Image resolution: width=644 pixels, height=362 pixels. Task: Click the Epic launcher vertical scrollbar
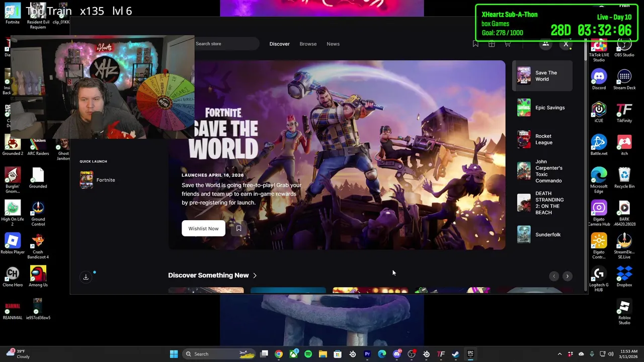pyautogui.click(x=585, y=166)
